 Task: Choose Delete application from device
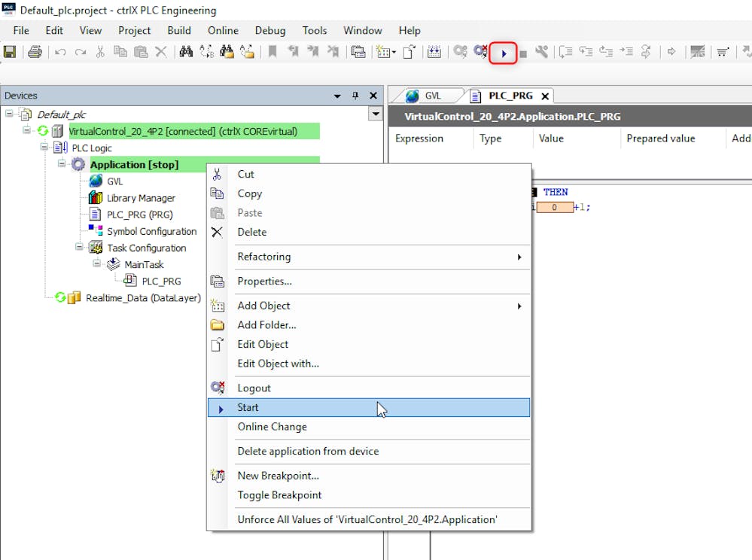(x=369, y=451)
